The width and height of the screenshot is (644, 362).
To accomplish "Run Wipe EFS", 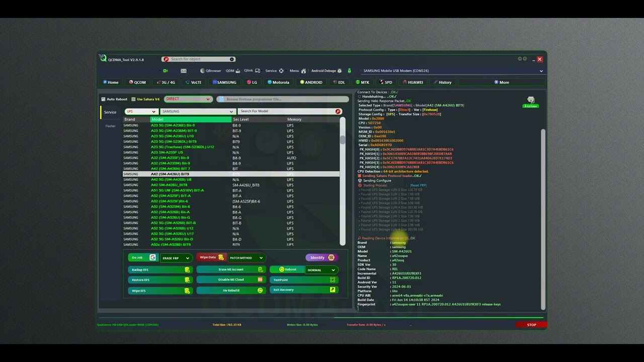I will coord(159,291).
